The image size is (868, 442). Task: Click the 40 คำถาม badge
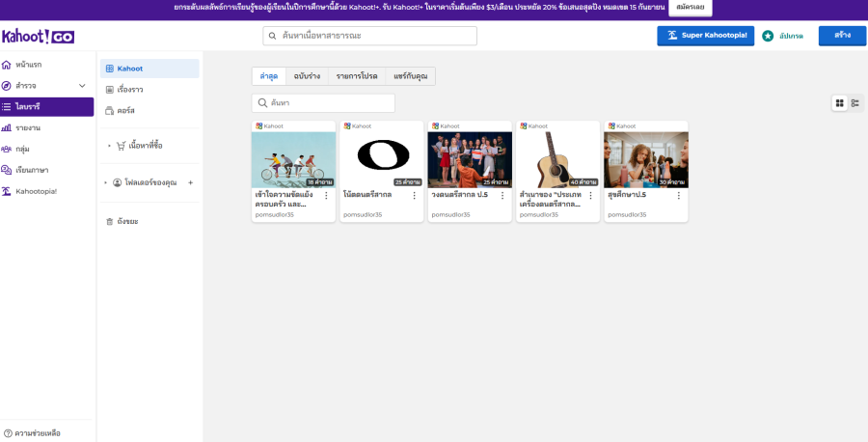coord(584,182)
